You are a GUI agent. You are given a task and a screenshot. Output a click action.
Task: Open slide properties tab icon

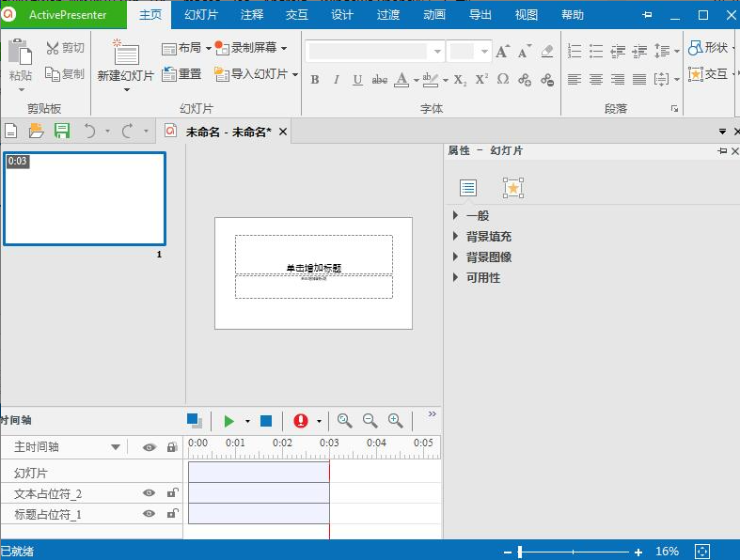click(x=468, y=188)
